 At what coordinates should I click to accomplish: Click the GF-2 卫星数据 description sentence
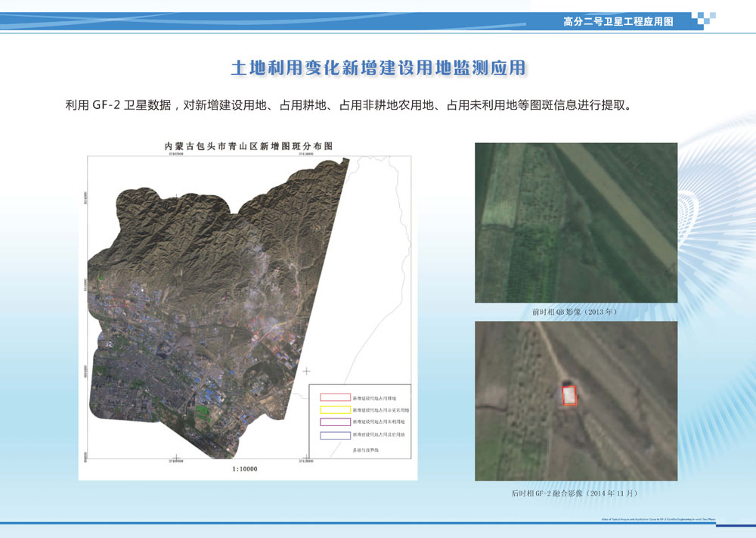pos(349,104)
